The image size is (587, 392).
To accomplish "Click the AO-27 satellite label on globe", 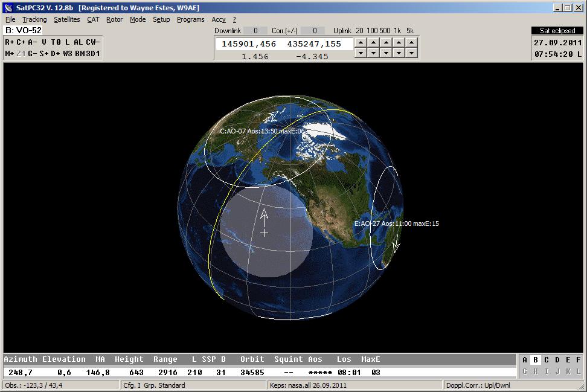I will (396, 223).
